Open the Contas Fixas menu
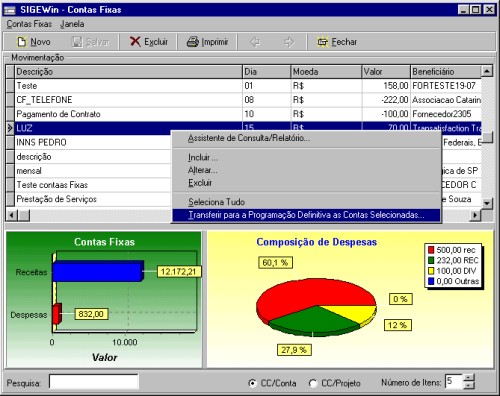The width and height of the screenshot is (500, 396). click(29, 24)
